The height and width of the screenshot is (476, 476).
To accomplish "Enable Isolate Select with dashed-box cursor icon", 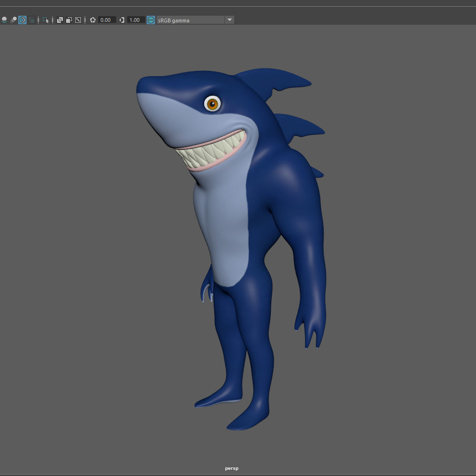I will pyautogui.click(x=46, y=20).
